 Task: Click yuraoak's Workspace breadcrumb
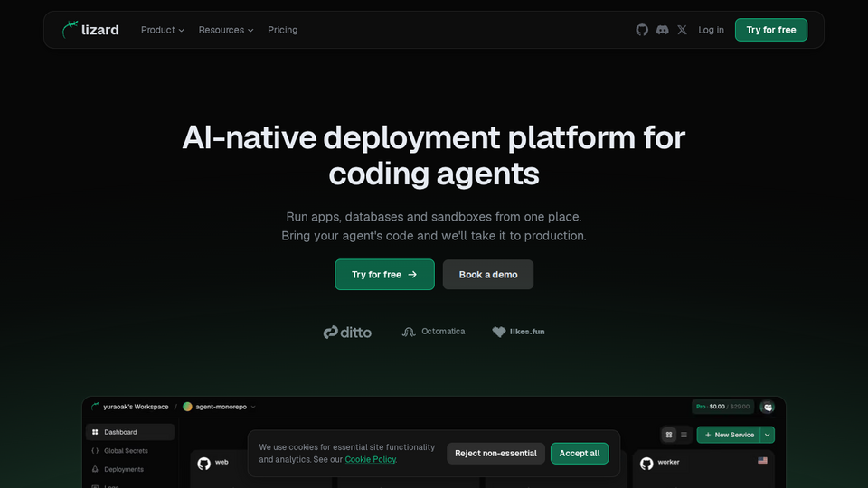tap(136, 407)
